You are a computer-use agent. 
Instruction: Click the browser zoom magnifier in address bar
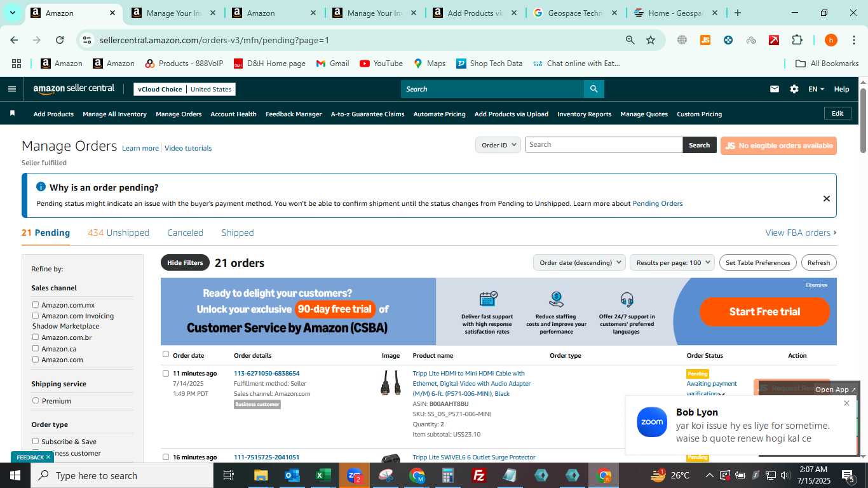click(x=630, y=40)
